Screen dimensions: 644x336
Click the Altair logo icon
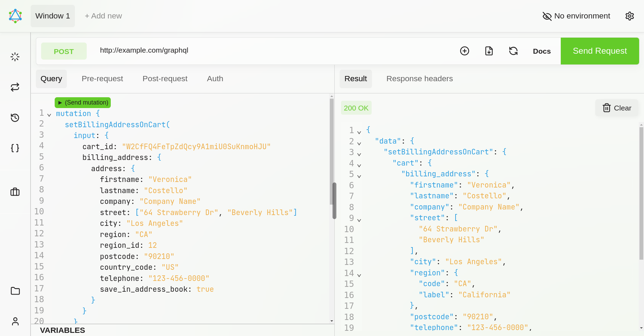pyautogui.click(x=15, y=16)
